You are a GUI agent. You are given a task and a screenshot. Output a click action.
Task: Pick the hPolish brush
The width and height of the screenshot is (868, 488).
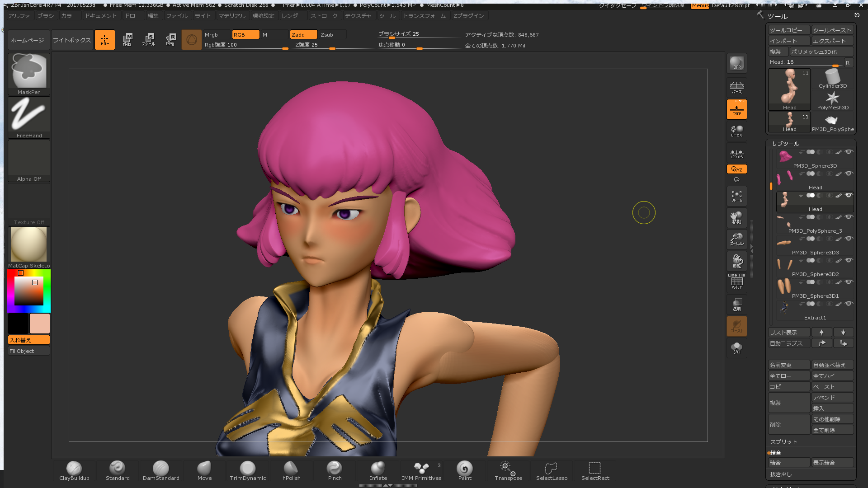(291, 470)
